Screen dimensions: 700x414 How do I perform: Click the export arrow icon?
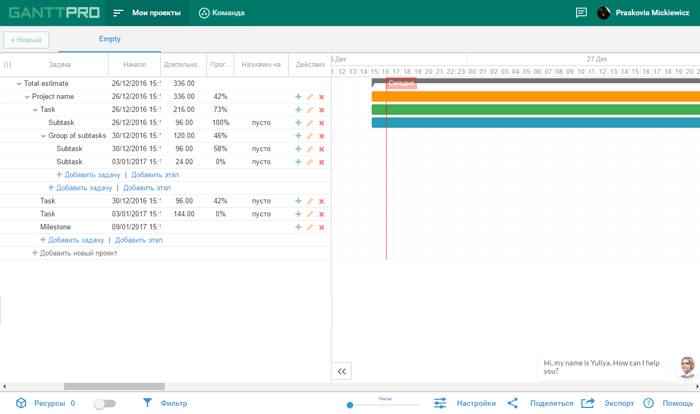coord(588,403)
